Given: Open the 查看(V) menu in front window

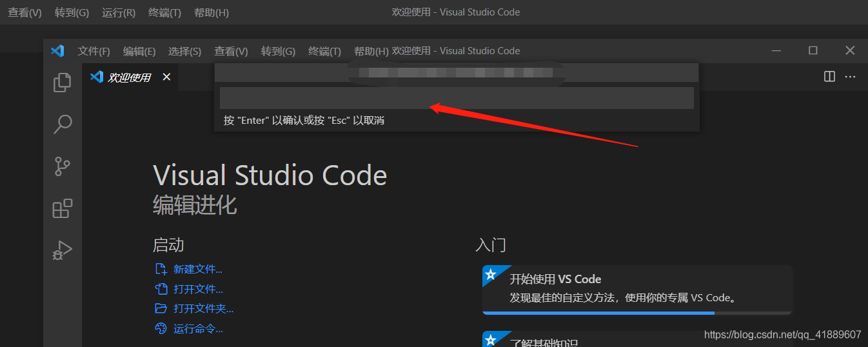Looking at the screenshot, I should point(231,51).
